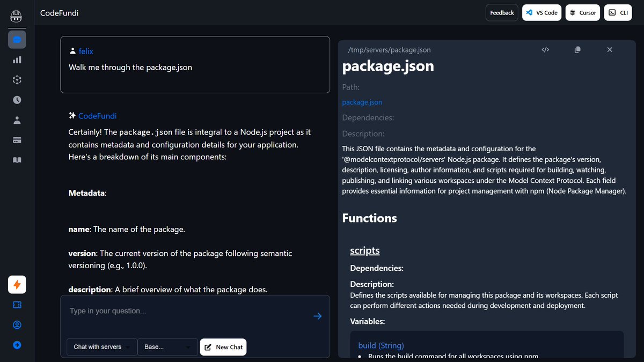Viewport: 644px width, 362px height.
Task: Click the build (String) variable
Action: click(x=381, y=345)
